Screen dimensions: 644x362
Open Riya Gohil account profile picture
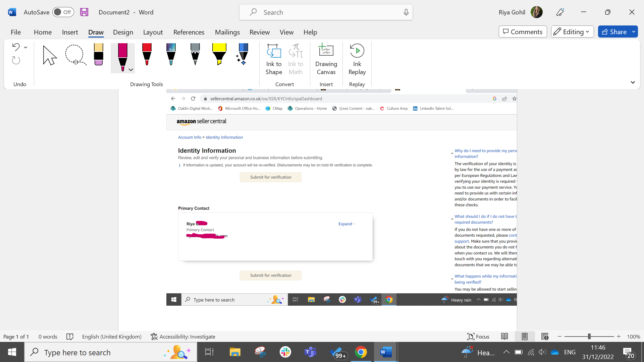(x=537, y=12)
